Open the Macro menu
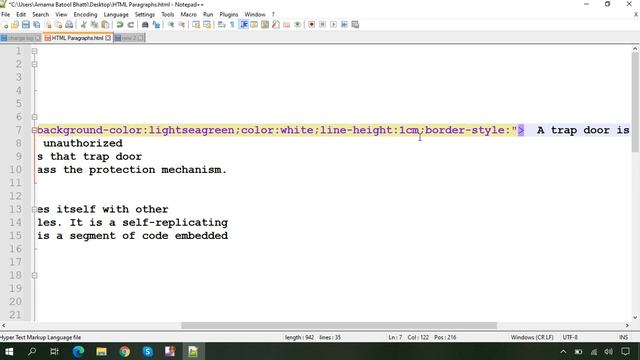Image resolution: width=640 pixels, height=360 pixels. pos(189,14)
